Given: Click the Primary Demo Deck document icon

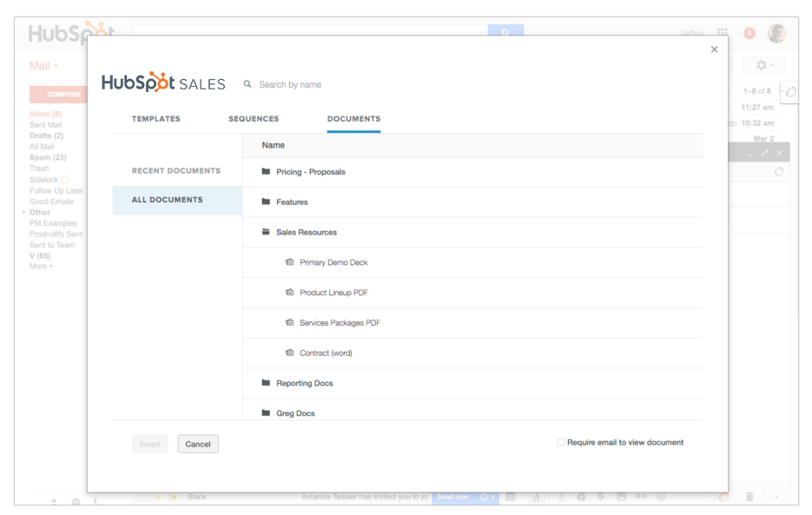Looking at the screenshot, I should click(x=289, y=262).
